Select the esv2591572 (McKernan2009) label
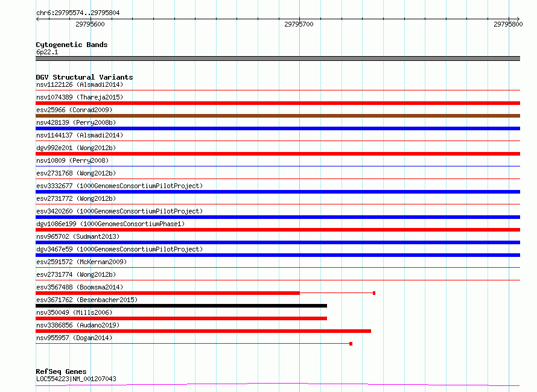 pyautogui.click(x=81, y=262)
